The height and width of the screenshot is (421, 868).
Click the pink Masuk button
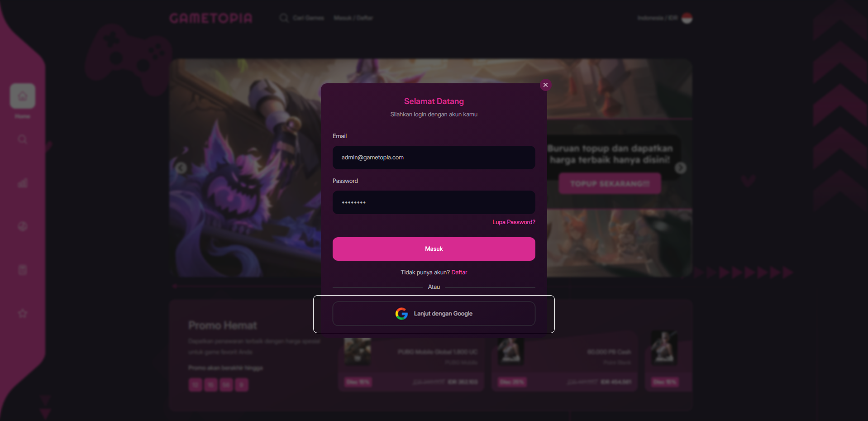[434, 249]
